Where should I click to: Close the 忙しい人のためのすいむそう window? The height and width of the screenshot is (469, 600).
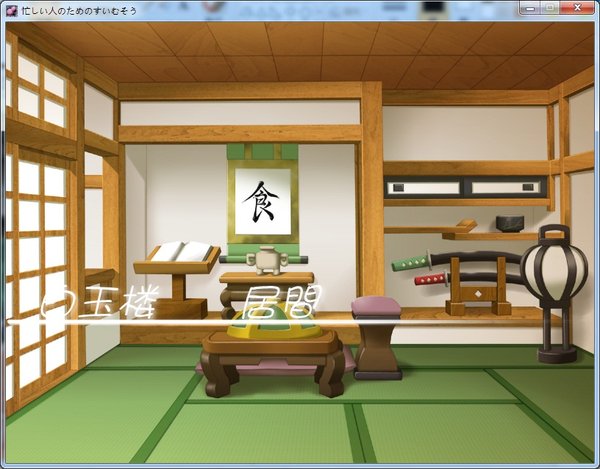(577, 8)
